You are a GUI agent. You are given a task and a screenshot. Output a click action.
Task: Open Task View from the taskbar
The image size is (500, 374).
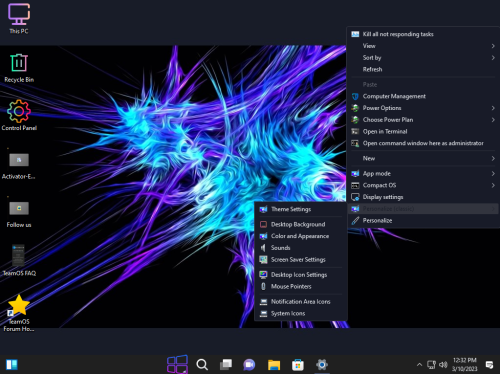click(226, 365)
